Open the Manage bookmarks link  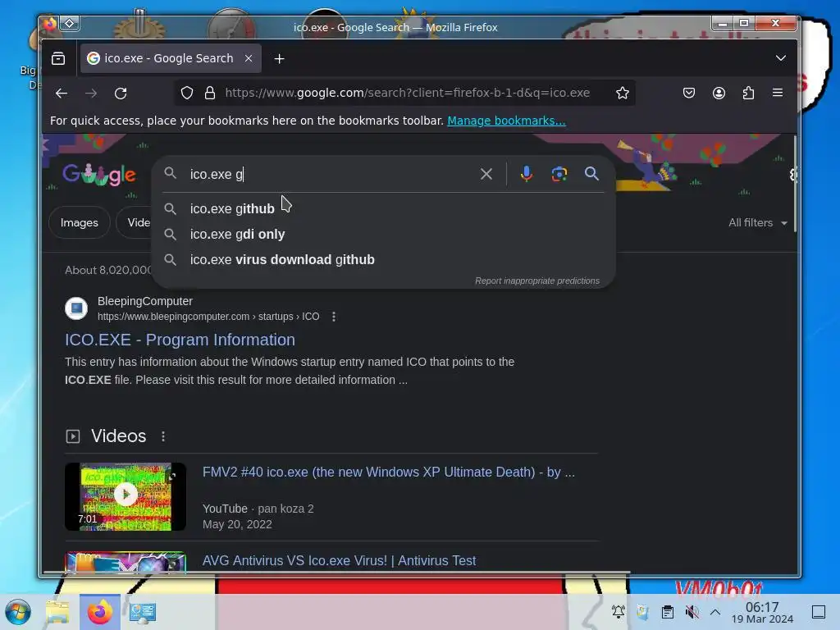(x=506, y=121)
